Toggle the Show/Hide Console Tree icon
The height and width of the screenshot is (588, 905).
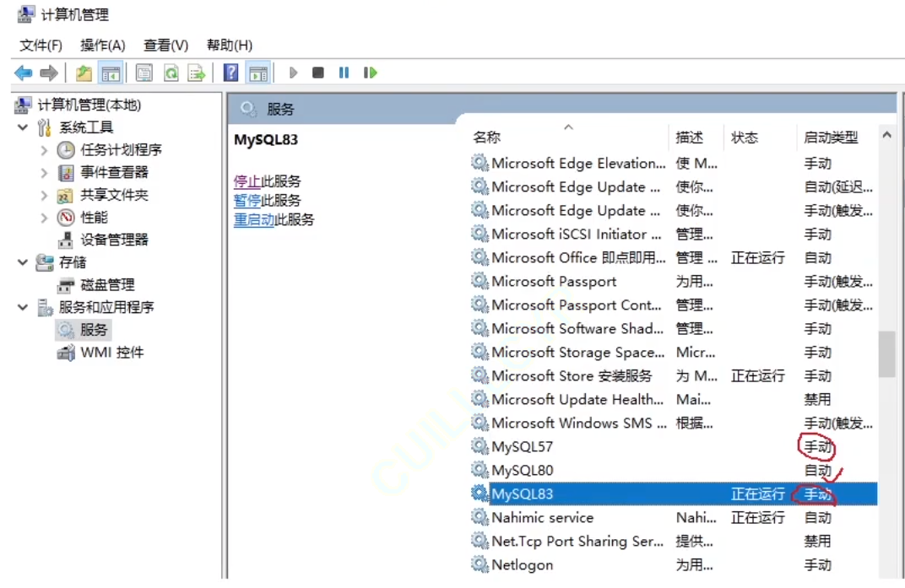tap(111, 73)
